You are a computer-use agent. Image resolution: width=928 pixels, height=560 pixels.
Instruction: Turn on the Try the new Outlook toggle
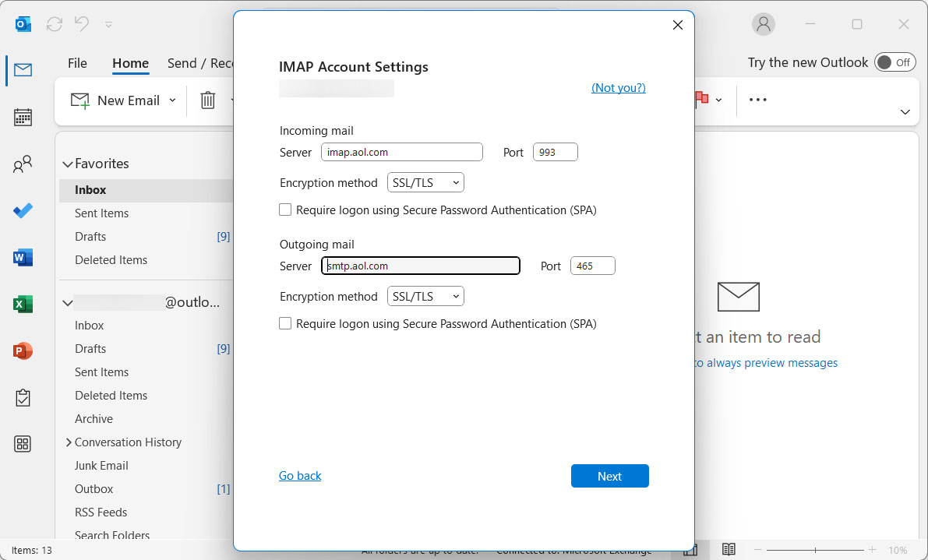tap(894, 62)
